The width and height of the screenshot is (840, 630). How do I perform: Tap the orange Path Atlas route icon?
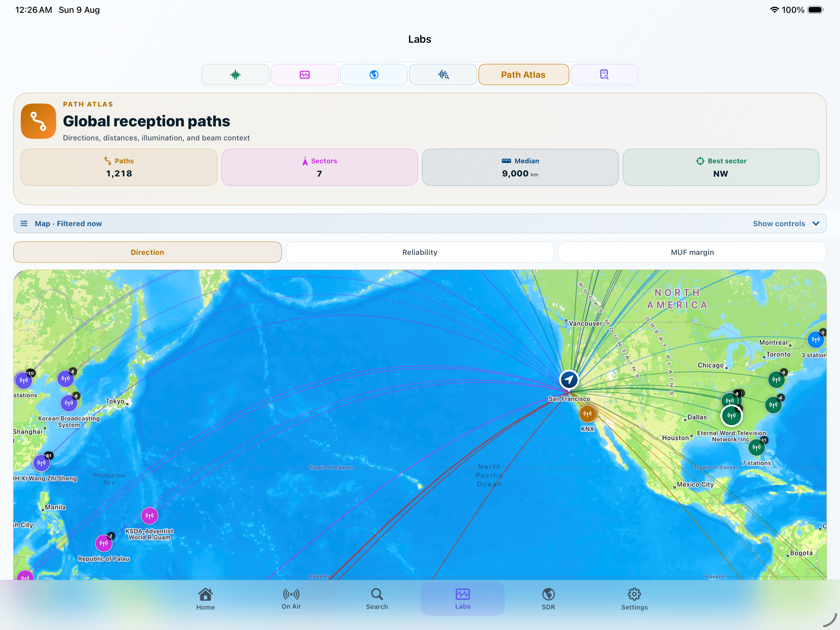[x=38, y=121]
